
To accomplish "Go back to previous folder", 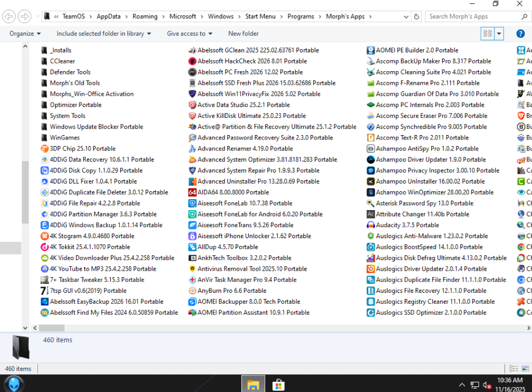I will point(9,17).
